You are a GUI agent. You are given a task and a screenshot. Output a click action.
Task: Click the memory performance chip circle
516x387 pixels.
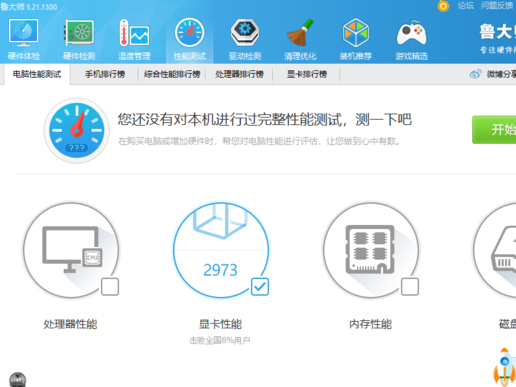(371, 250)
